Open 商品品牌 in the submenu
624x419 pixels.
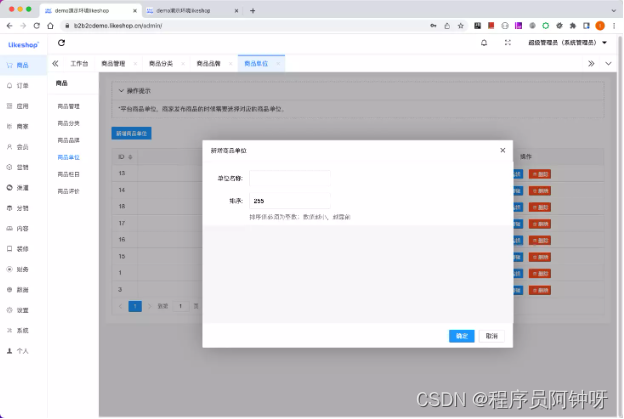pyautogui.click(x=68, y=140)
